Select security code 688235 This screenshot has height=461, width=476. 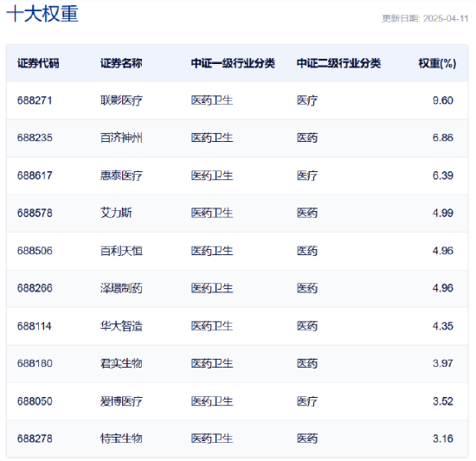tap(35, 138)
